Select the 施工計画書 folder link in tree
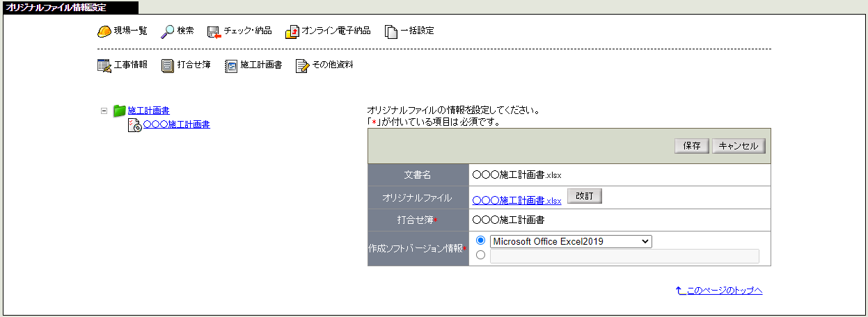The image size is (868, 317). pyautogui.click(x=148, y=111)
